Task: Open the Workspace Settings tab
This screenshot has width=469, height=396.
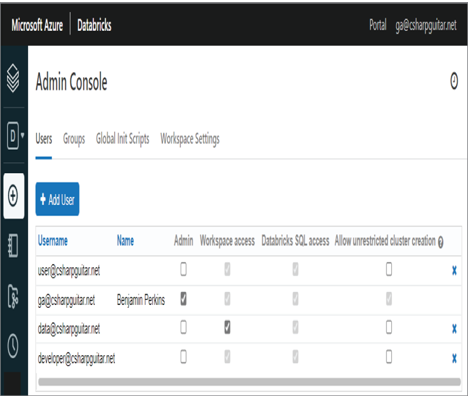Action: click(x=190, y=139)
